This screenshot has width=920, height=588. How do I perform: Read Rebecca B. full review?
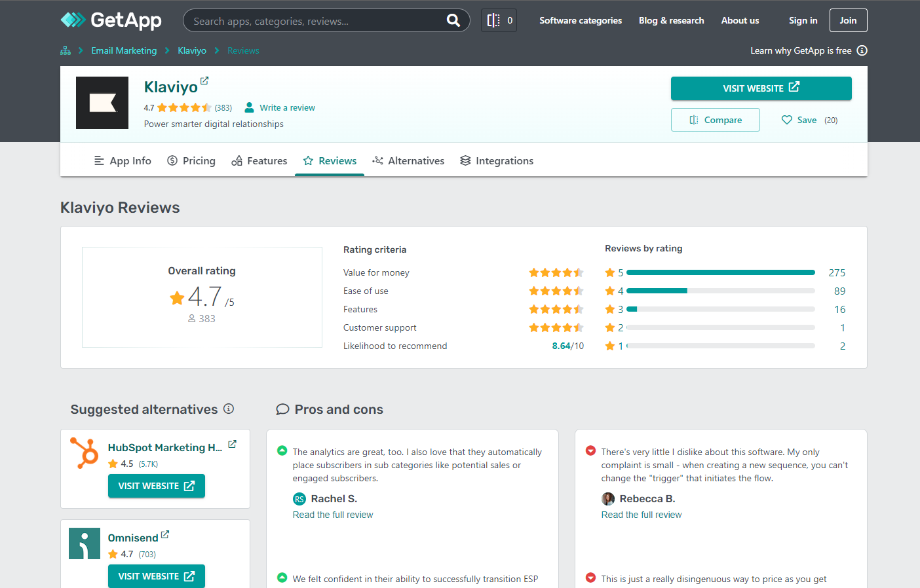point(642,515)
